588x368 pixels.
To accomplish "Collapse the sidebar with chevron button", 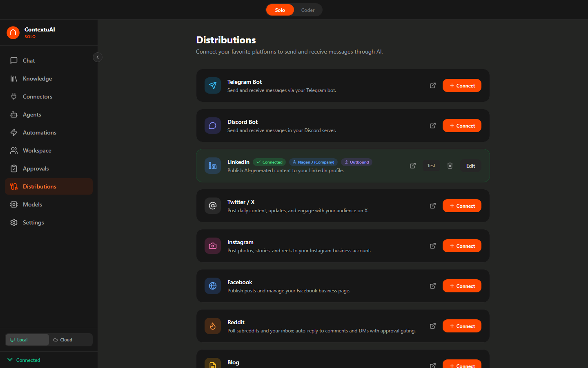I will (98, 57).
